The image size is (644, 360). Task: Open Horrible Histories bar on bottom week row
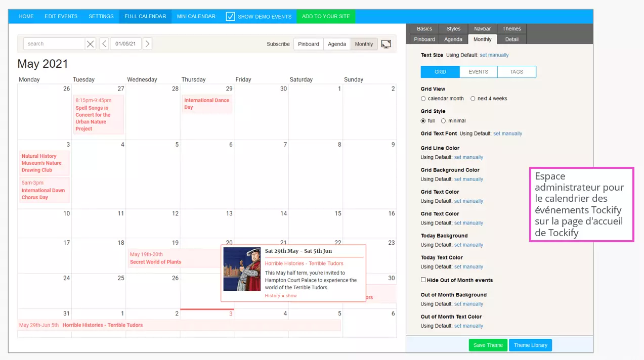pyautogui.click(x=179, y=325)
